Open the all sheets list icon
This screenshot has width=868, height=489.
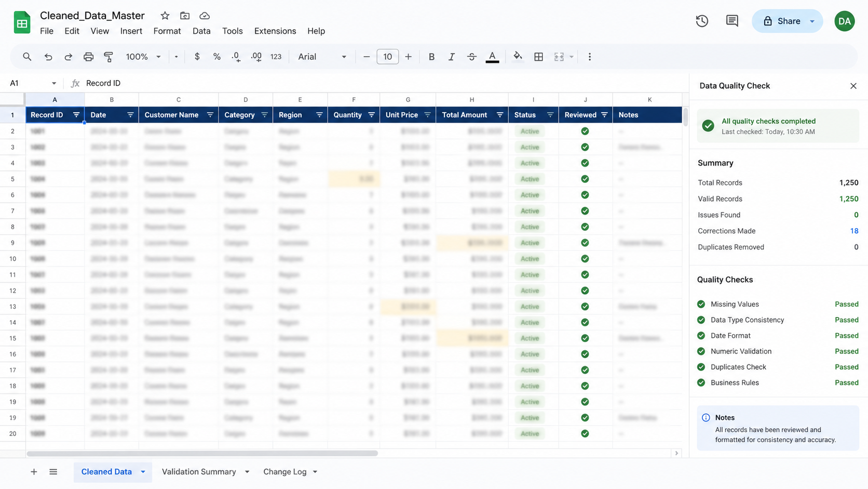53,472
